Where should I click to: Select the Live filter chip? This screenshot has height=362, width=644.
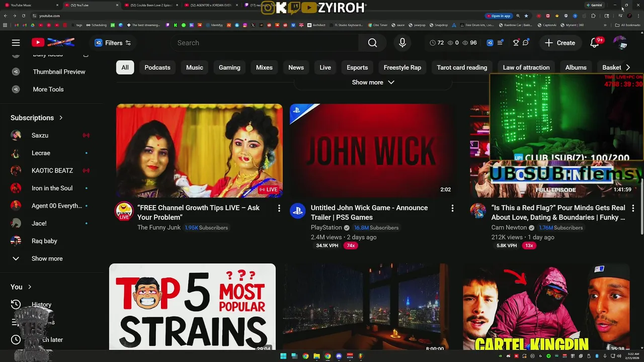pos(325,67)
